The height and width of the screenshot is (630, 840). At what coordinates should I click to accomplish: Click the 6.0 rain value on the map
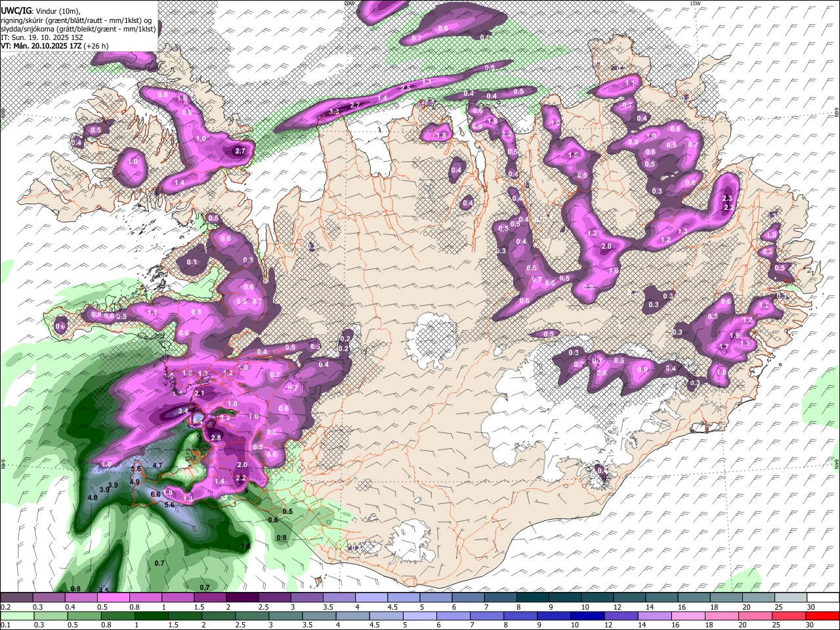point(156,494)
